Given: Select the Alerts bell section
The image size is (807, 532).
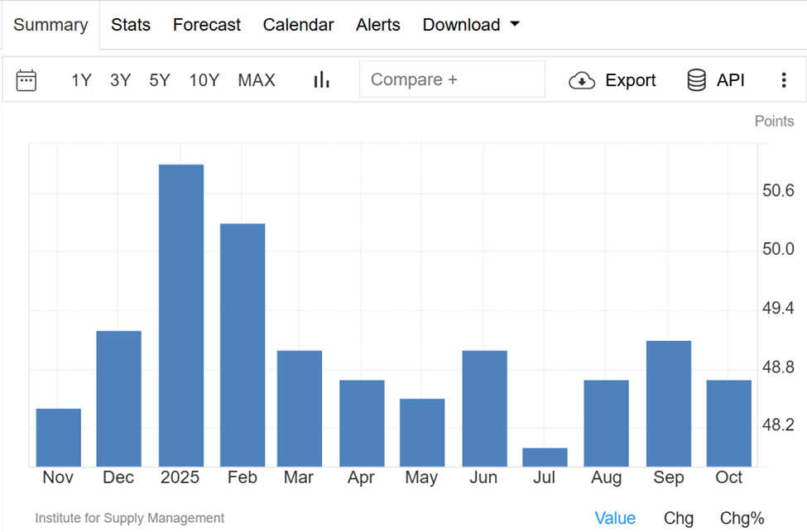Looking at the screenshot, I should [x=377, y=25].
